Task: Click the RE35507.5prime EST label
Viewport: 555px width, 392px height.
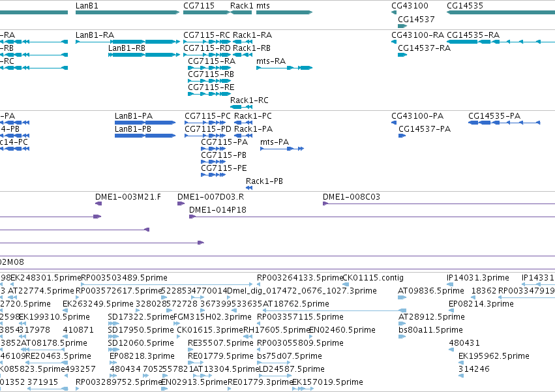Action: tap(220, 344)
